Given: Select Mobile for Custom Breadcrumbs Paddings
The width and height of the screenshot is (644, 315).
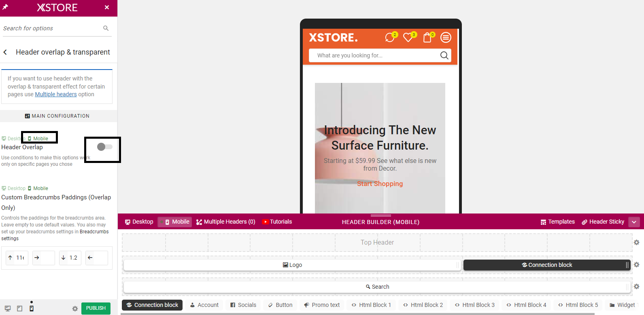Looking at the screenshot, I should 38,188.
